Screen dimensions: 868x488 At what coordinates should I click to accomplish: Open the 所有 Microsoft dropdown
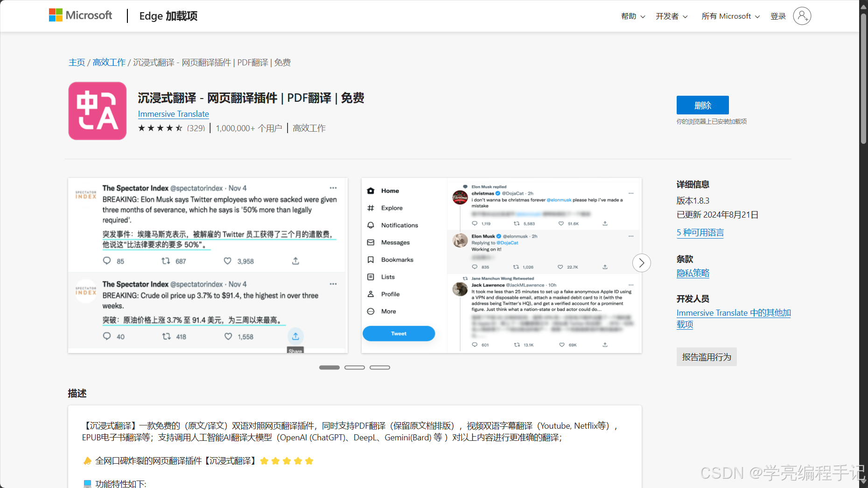tap(729, 16)
